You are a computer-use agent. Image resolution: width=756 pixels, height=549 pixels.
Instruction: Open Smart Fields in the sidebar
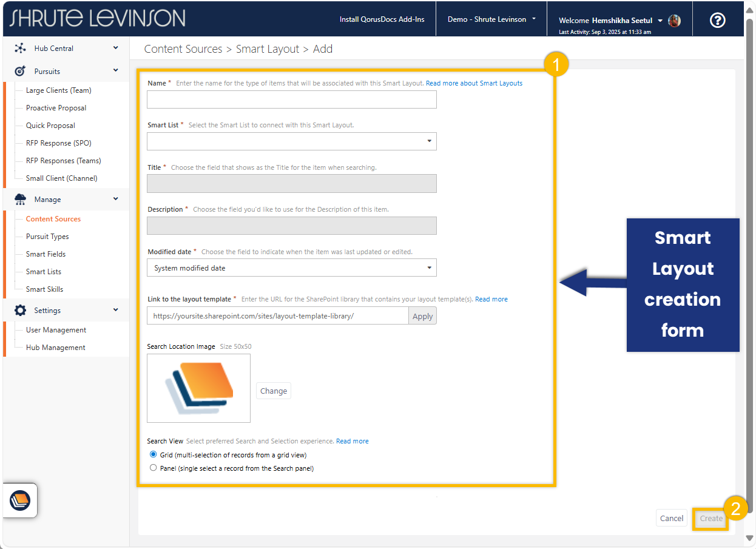pyautogui.click(x=46, y=254)
